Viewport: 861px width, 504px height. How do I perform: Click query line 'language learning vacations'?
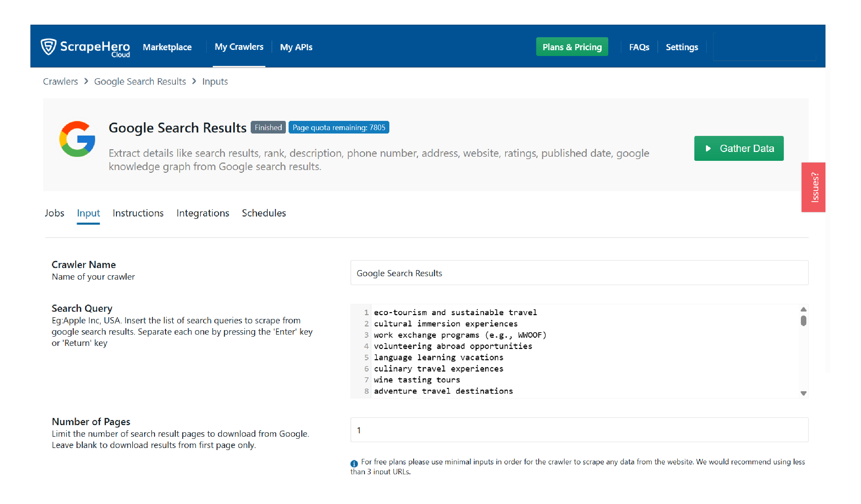coord(439,358)
